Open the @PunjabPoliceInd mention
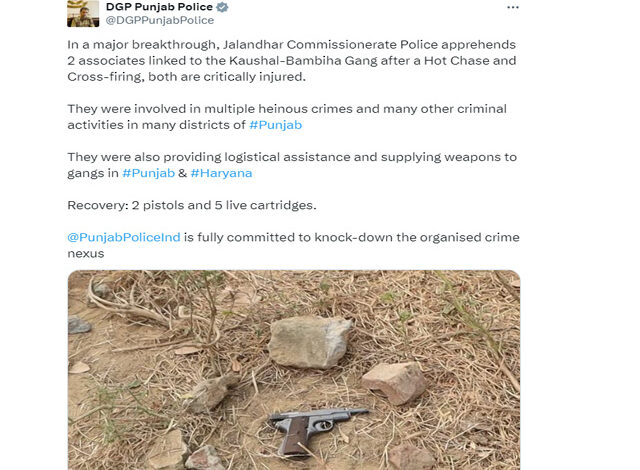The width and height of the screenshot is (640, 470). [124, 237]
